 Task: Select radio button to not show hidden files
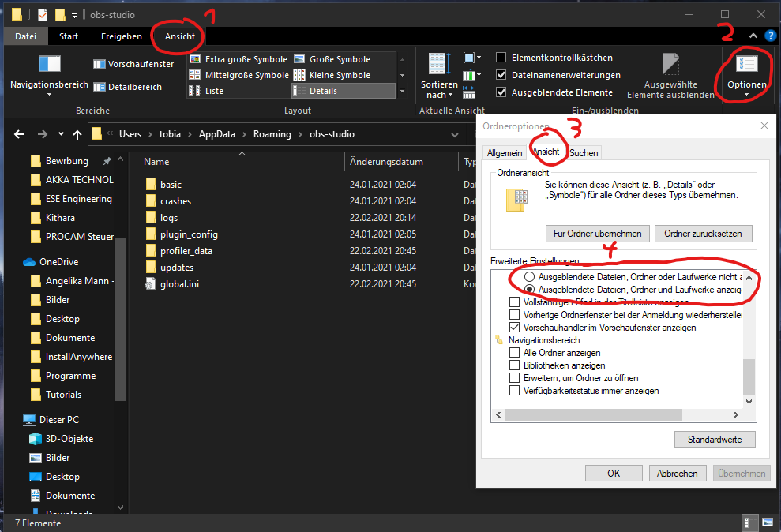[x=529, y=278]
